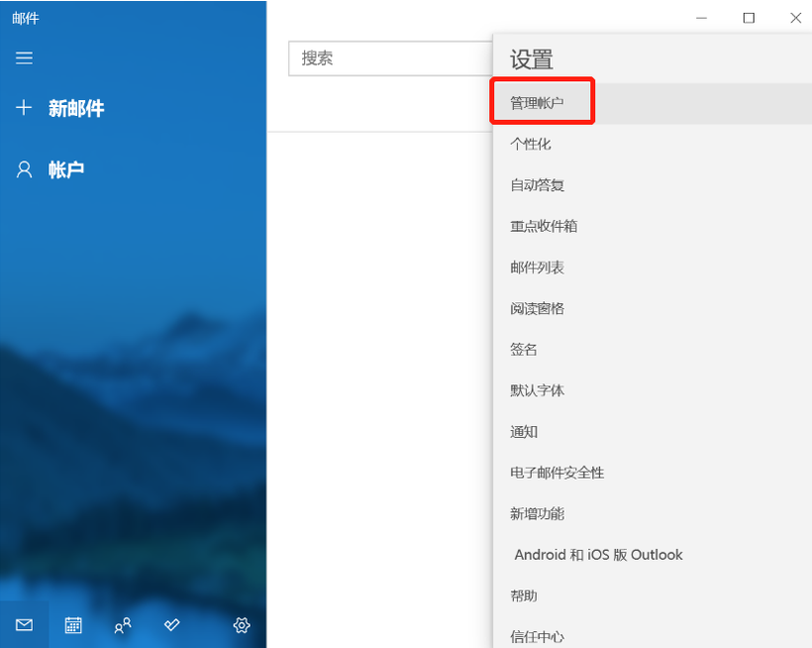
Task: Open 电子邮件安全性 settings
Action: click(653, 473)
